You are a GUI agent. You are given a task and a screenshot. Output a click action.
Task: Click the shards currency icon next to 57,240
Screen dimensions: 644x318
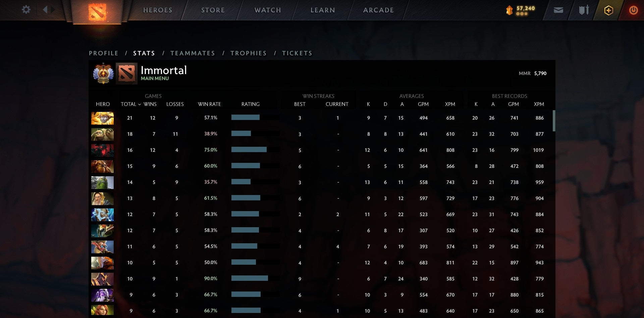tap(509, 10)
